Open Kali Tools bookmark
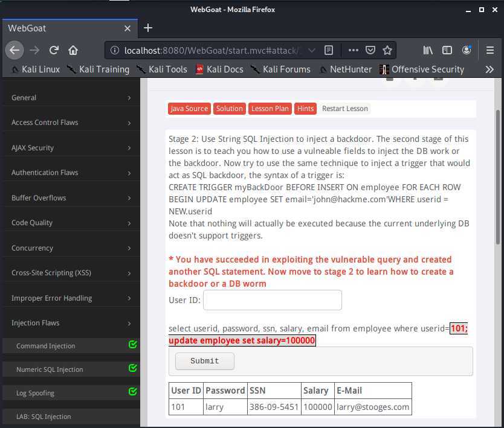 162,69
